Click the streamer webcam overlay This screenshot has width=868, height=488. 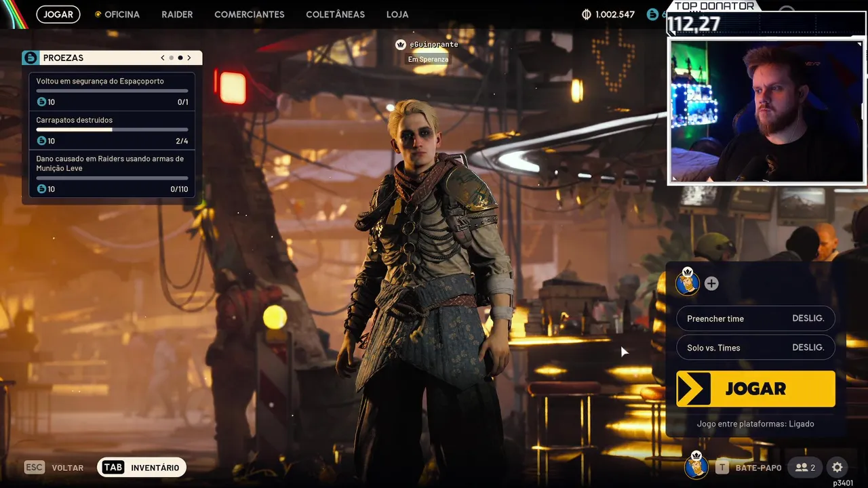766,111
